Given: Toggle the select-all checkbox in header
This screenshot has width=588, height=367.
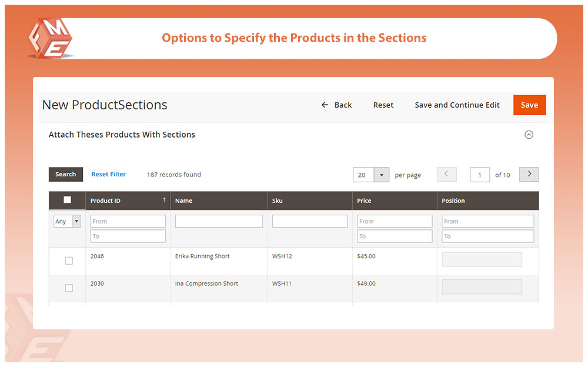Looking at the screenshot, I should 67,200.
